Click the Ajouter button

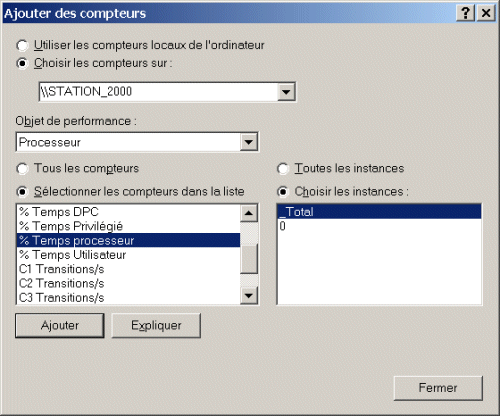tap(60, 325)
